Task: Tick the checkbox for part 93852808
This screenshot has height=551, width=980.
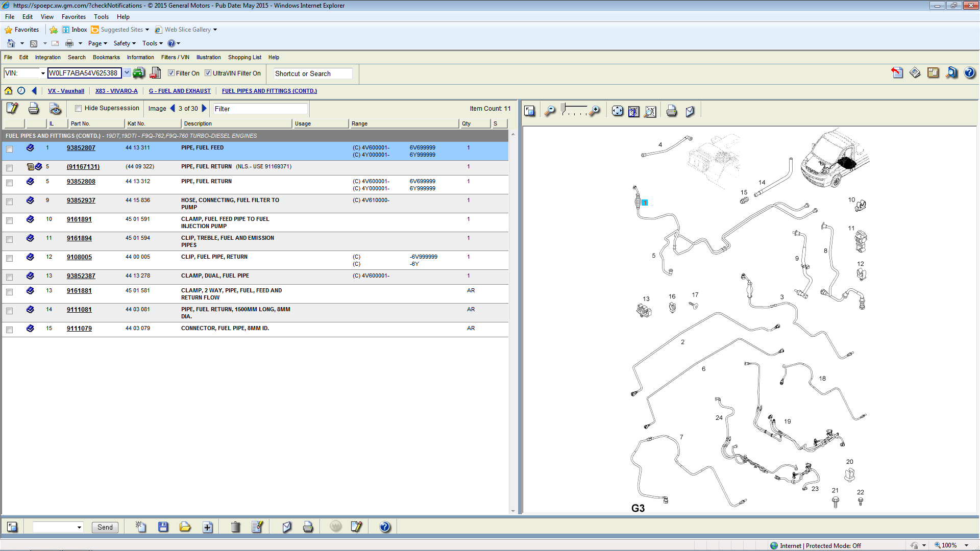Action: [10, 183]
